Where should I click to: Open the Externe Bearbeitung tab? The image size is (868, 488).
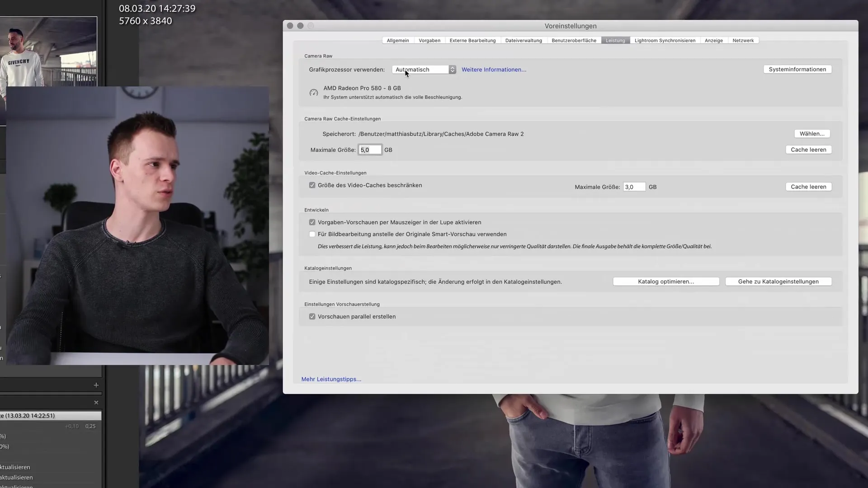472,40
